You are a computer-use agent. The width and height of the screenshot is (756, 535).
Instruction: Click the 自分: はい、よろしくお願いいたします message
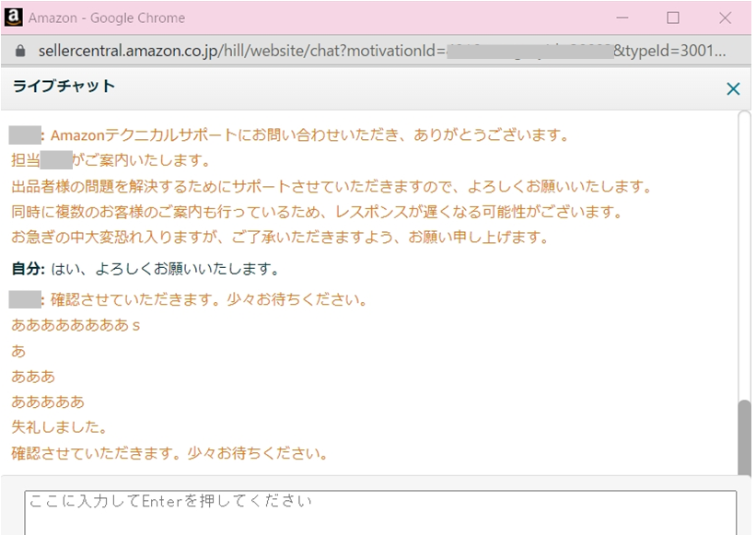[x=145, y=269]
